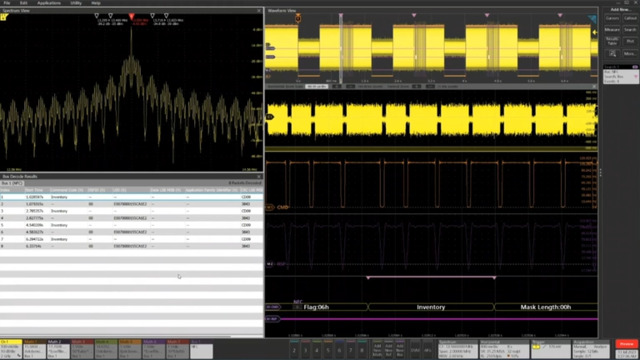Open the Bus 1 badge
The image size is (640, 360).
(x=202, y=349)
